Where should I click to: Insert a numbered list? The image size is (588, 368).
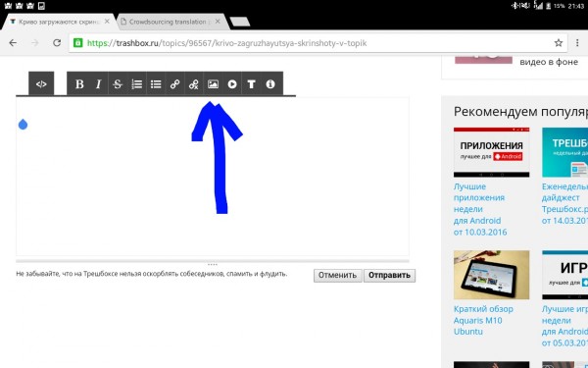click(x=137, y=83)
